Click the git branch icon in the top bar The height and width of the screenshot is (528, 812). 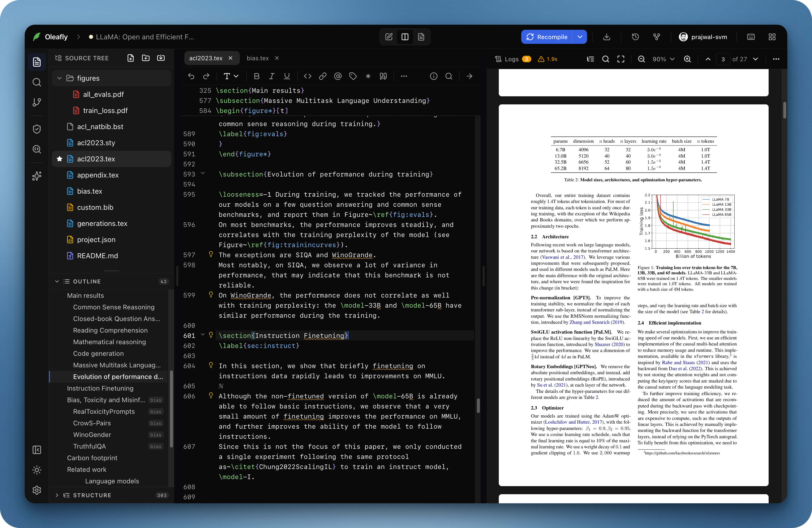click(656, 37)
